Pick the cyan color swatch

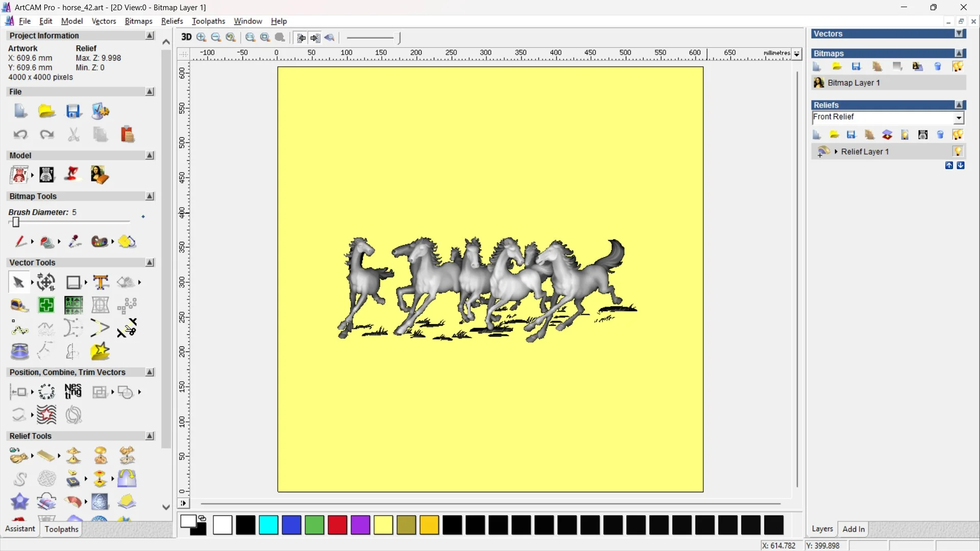[268, 525]
